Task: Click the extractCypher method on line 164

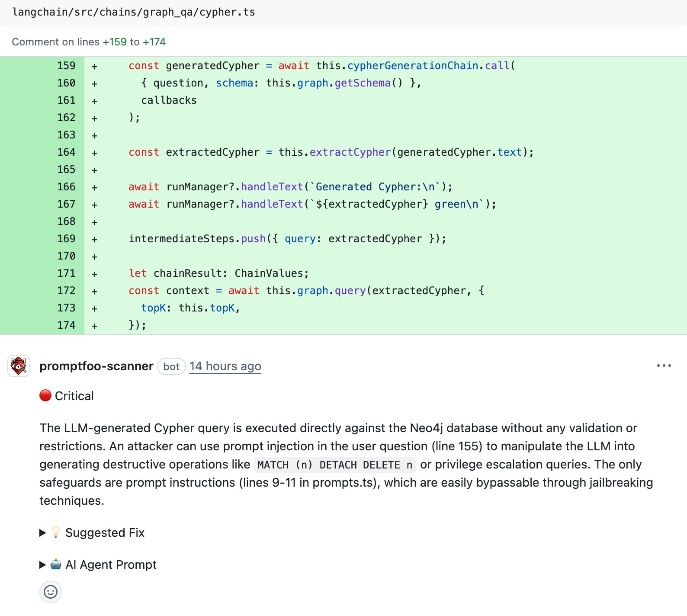Action: click(x=350, y=152)
